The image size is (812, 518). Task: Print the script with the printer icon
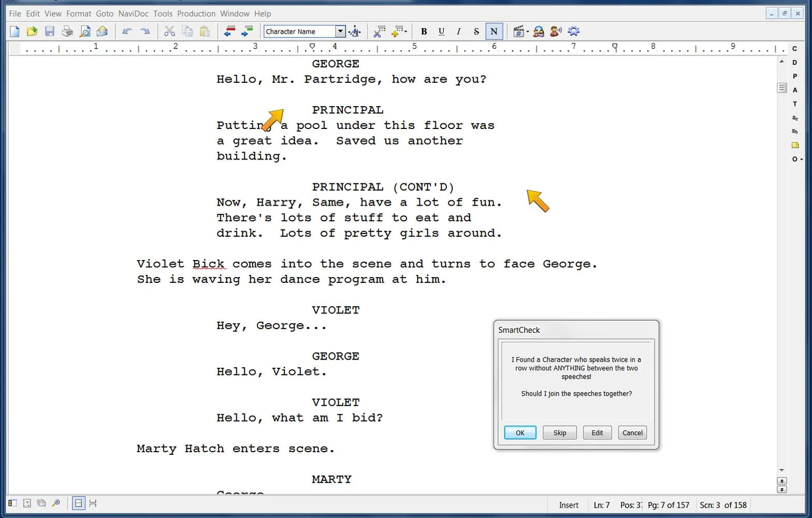pyautogui.click(x=67, y=32)
